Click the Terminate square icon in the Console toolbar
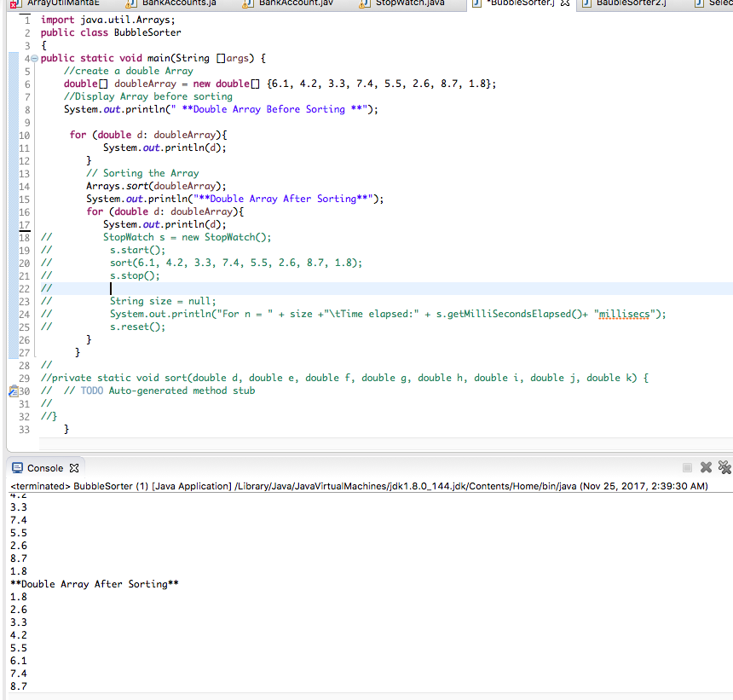This screenshot has height=700, width=733. 688,467
